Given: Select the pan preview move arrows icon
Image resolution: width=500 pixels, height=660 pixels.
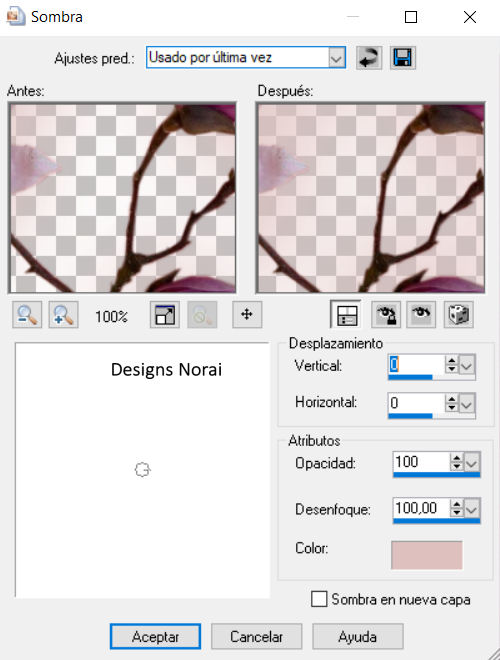Looking at the screenshot, I should point(247,314).
